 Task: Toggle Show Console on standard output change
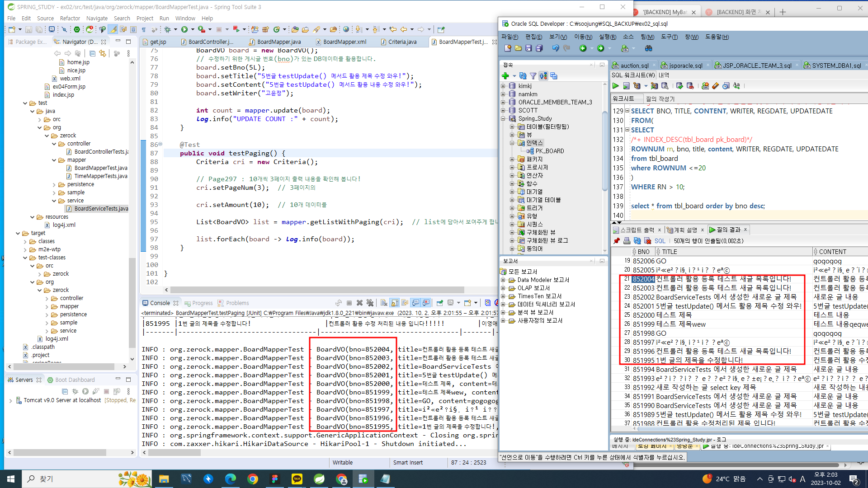[415, 303]
